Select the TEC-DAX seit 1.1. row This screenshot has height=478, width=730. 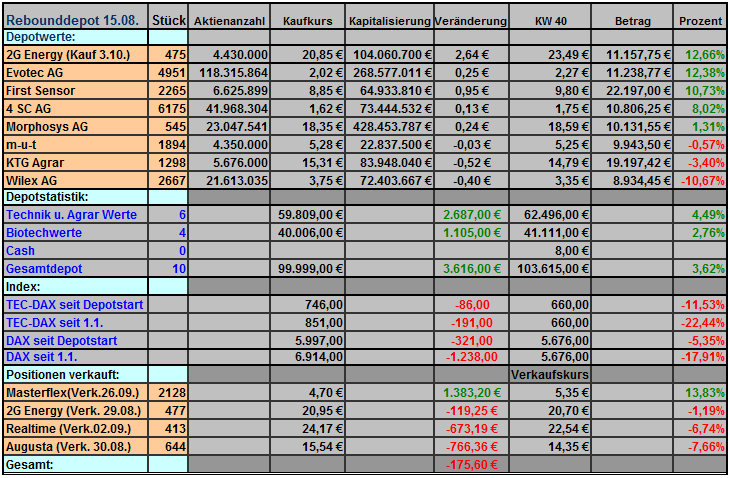[x=75, y=322]
